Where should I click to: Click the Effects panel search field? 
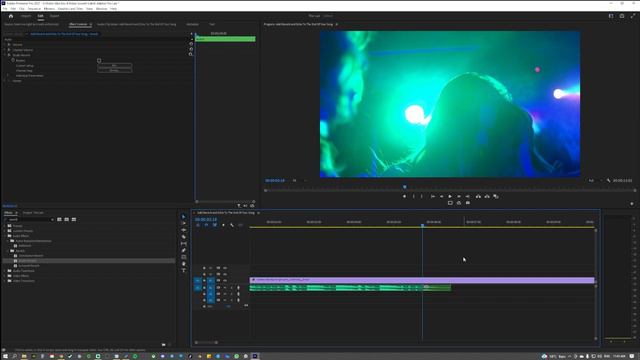tap(29, 219)
